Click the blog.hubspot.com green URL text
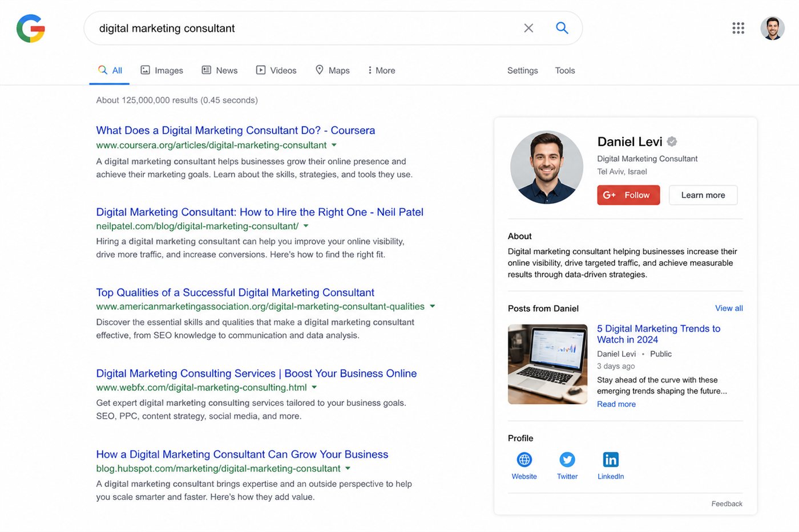 click(218, 468)
